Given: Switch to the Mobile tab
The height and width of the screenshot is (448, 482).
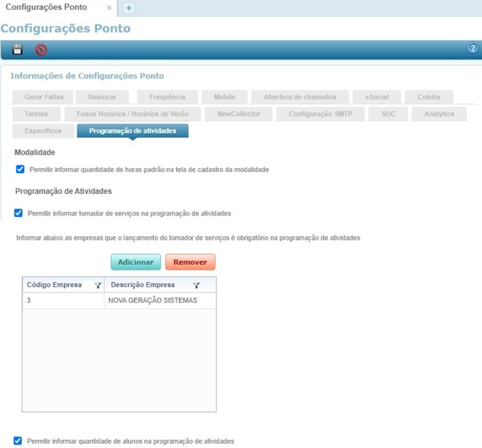Looking at the screenshot, I should pos(224,97).
